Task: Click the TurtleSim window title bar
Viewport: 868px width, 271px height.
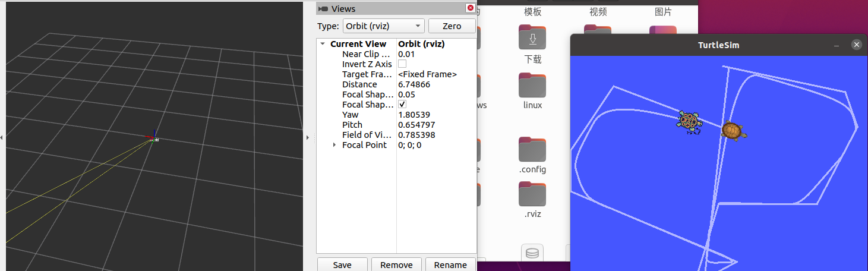Action: pyautogui.click(x=718, y=45)
